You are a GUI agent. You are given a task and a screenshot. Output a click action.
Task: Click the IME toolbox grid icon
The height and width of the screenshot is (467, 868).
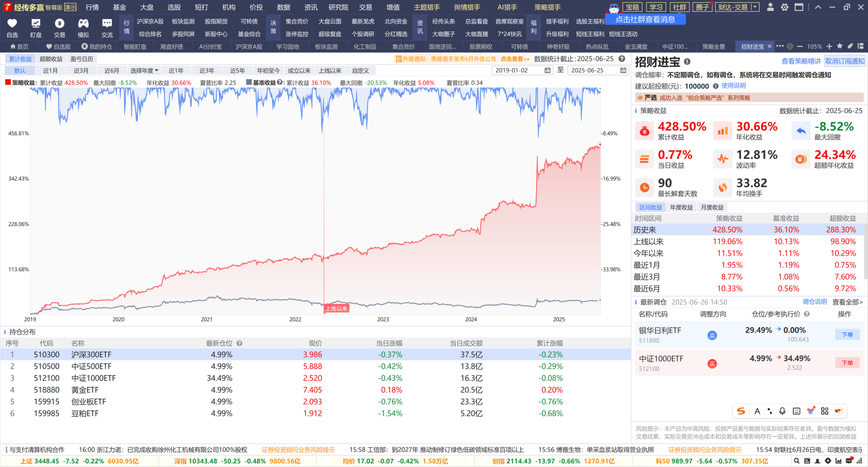[x=825, y=411]
